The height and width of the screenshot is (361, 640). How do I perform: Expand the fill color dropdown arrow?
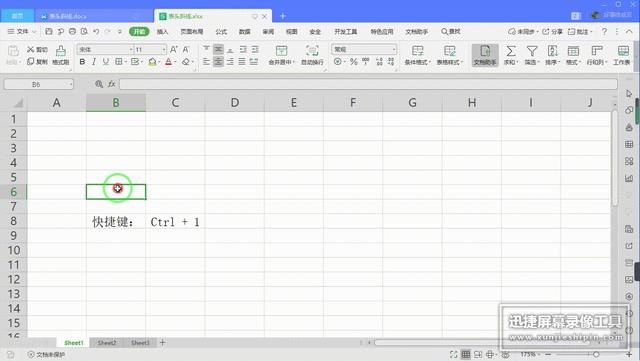click(159, 62)
